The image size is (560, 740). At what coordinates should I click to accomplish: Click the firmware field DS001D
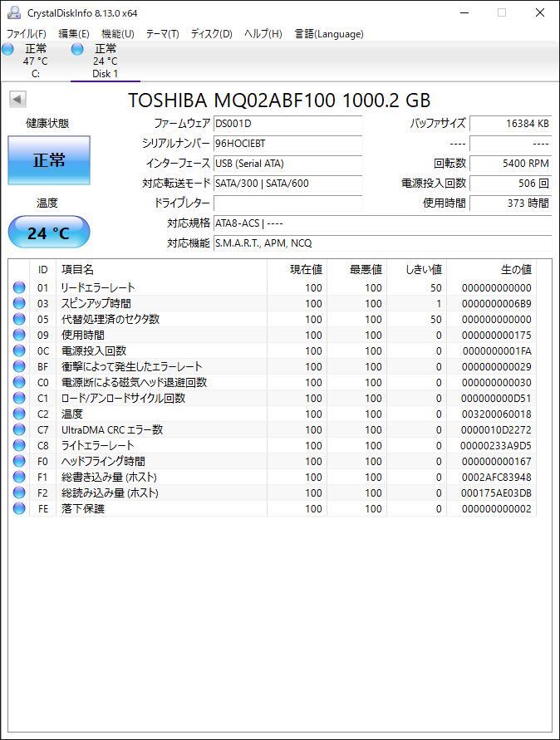[287, 124]
